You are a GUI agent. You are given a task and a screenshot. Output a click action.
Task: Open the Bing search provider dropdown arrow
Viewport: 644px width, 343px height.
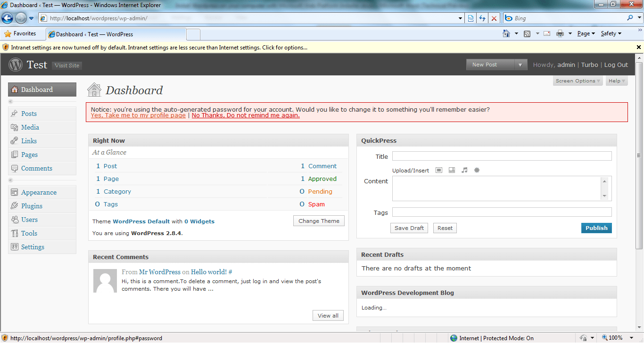640,18
